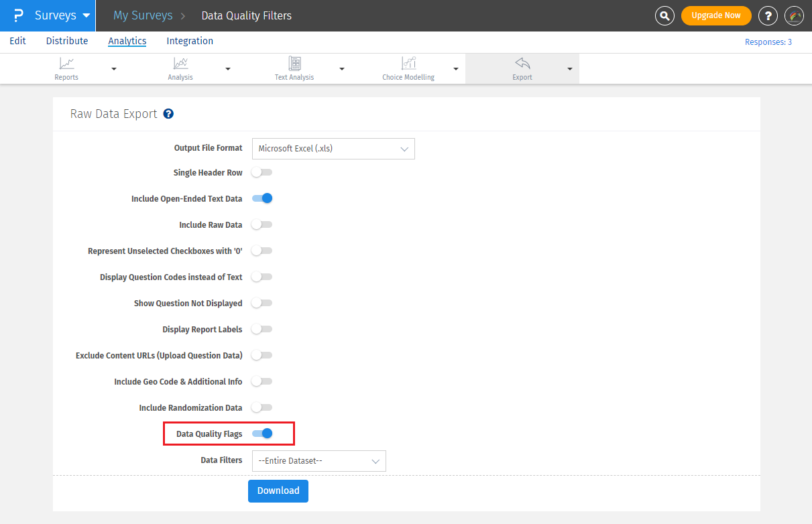Screen dimensions: 812x524
Task: Open the Analysis toolbar icon
Action: pyautogui.click(x=180, y=64)
